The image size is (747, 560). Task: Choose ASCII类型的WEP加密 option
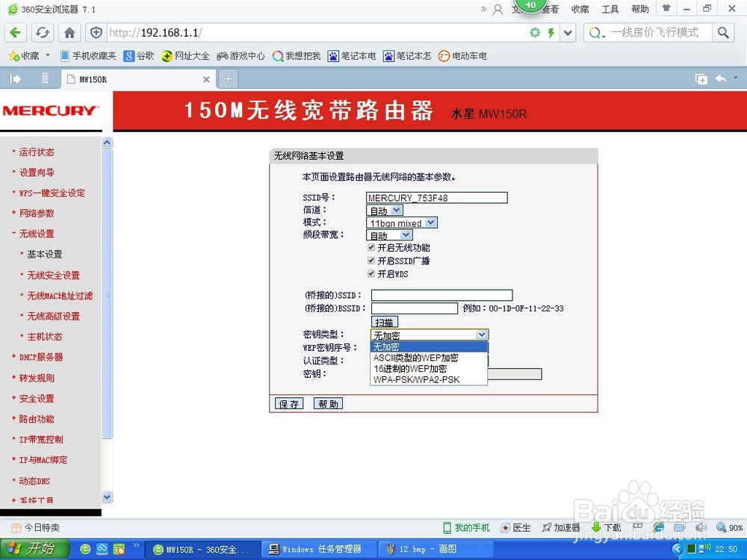tap(429, 358)
